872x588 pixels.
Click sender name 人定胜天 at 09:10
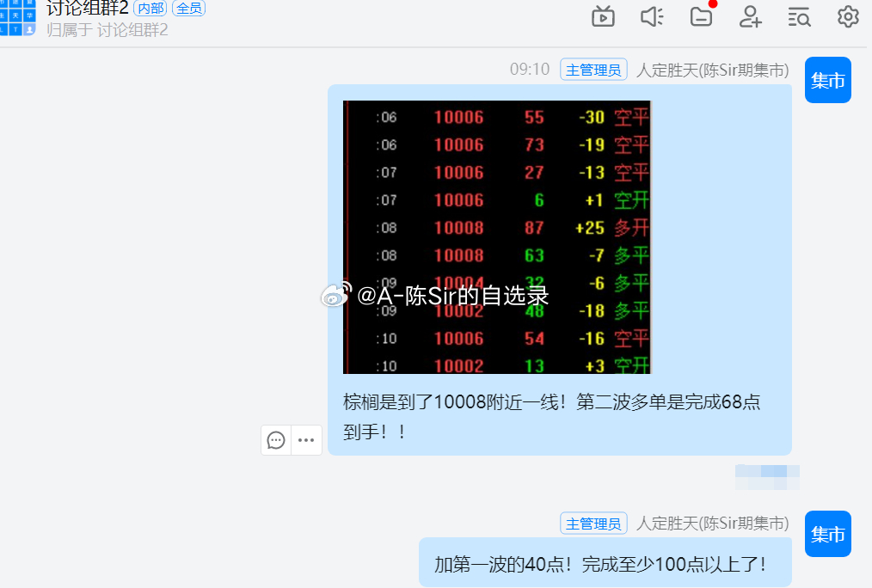click(712, 70)
